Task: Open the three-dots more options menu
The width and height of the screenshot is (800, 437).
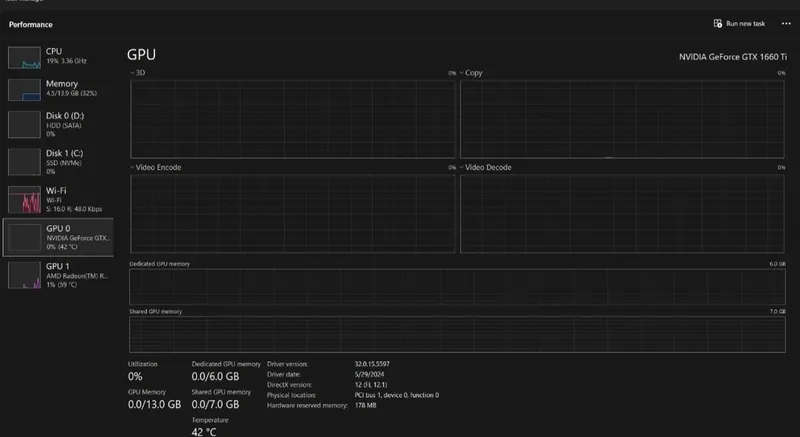Action: 786,23
